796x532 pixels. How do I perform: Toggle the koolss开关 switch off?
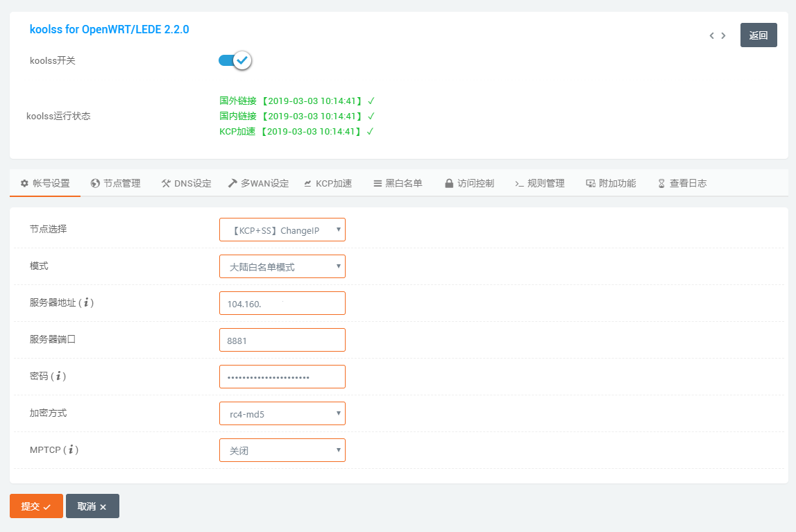pyautogui.click(x=235, y=60)
